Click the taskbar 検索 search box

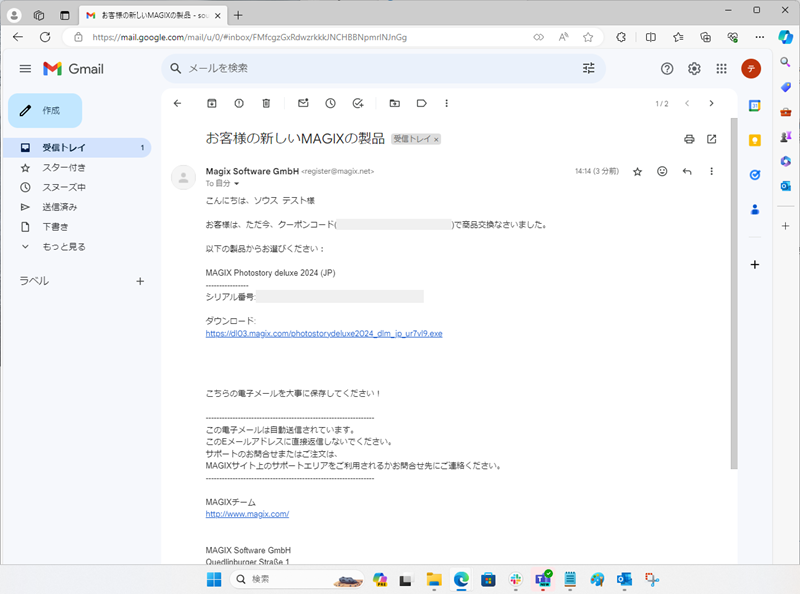pyautogui.click(x=297, y=579)
